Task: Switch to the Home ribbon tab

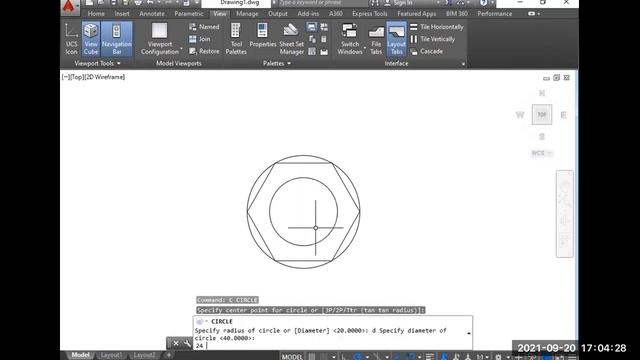Action: (96, 14)
